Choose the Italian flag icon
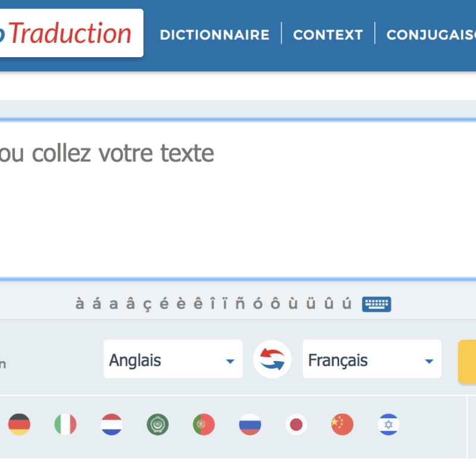Screen dimensions: 476x476 tap(65, 424)
